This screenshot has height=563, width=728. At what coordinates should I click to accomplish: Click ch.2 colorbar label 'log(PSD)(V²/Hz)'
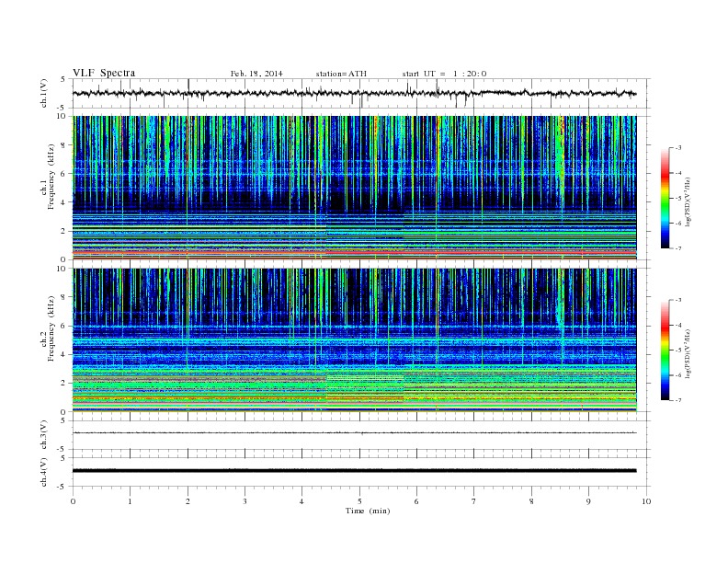tap(688, 353)
